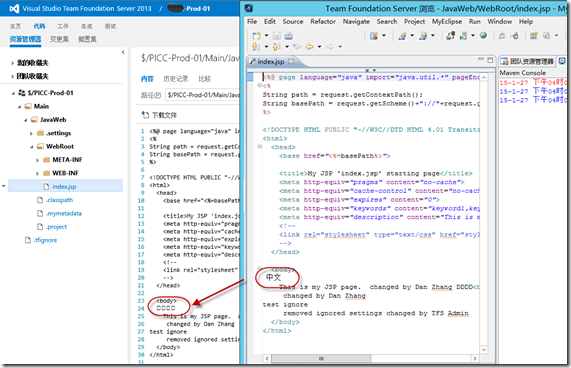Collapse the WebRoot folder
The image size is (571, 368).
(32, 147)
